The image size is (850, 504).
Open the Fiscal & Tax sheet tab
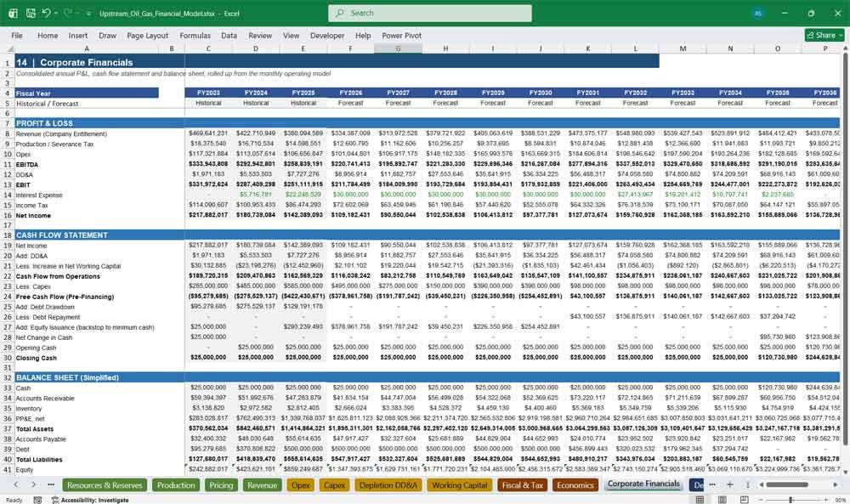click(x=522, y=485)
